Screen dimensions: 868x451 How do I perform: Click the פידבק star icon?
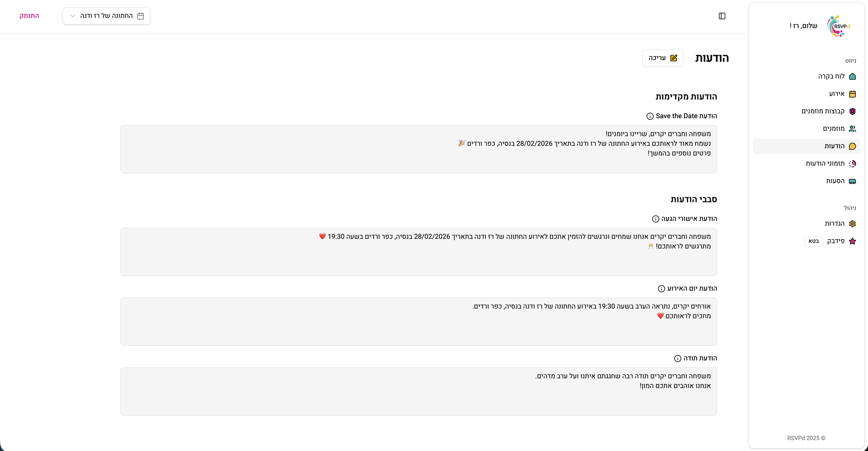852,241
